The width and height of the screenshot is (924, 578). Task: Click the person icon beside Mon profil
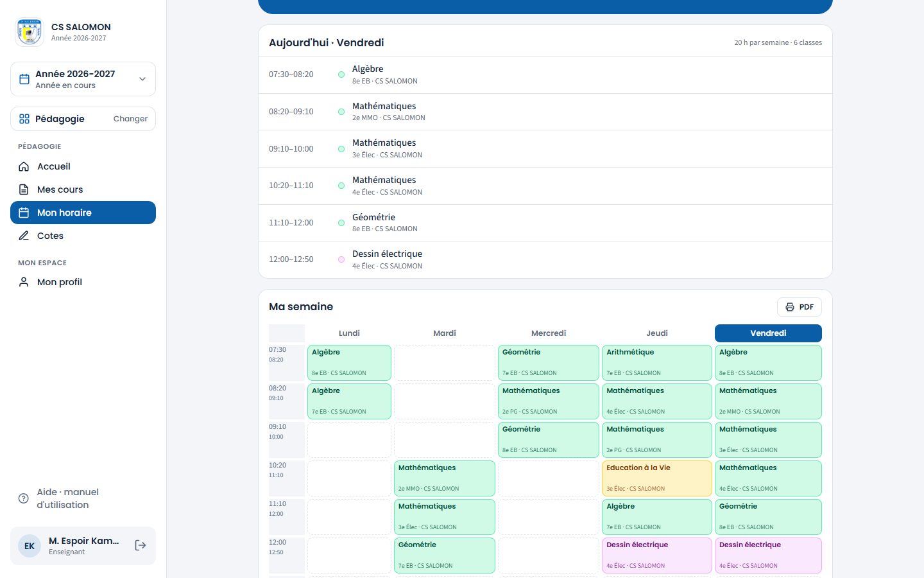coord(24,282)
